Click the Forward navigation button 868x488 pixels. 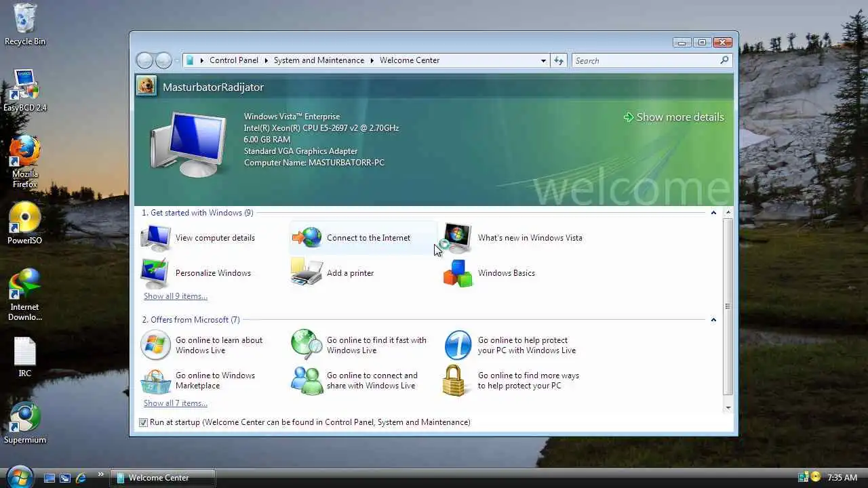[x=163, y=60]
